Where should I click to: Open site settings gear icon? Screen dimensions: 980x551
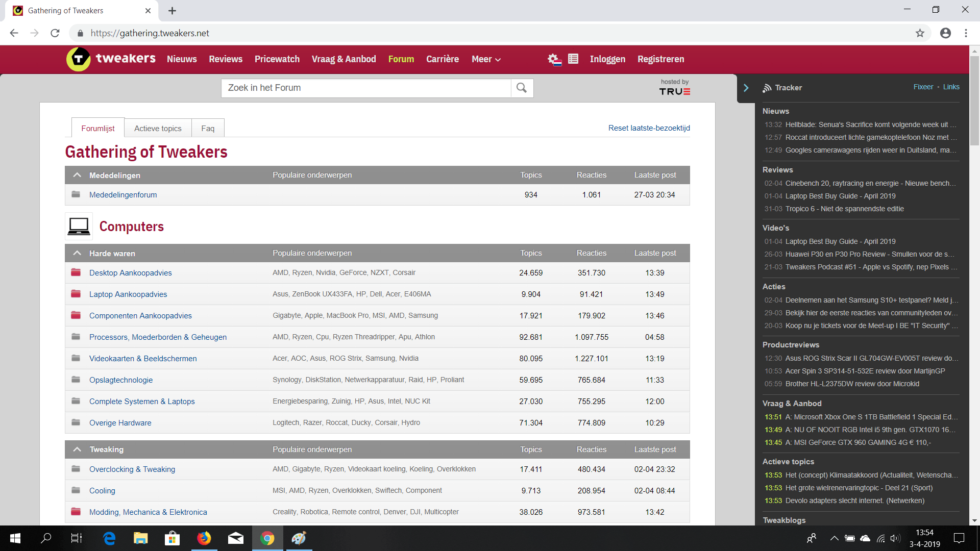tap(554, 59)
